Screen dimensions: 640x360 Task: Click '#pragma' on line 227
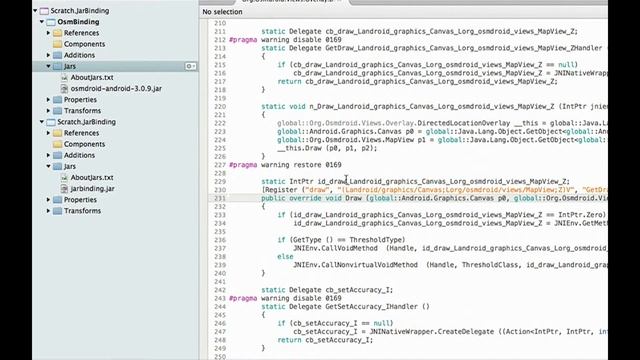(x=243, y=165)
